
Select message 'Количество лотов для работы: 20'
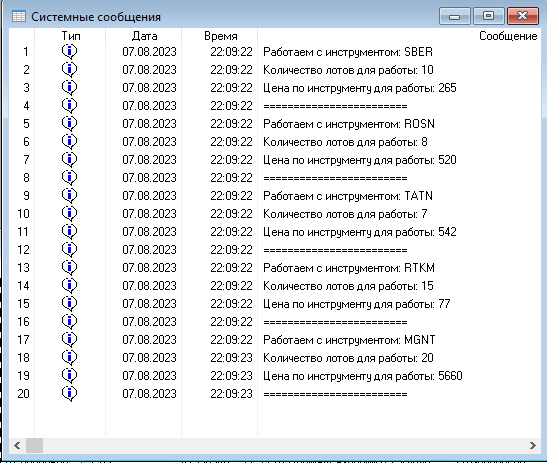[348, 358]
